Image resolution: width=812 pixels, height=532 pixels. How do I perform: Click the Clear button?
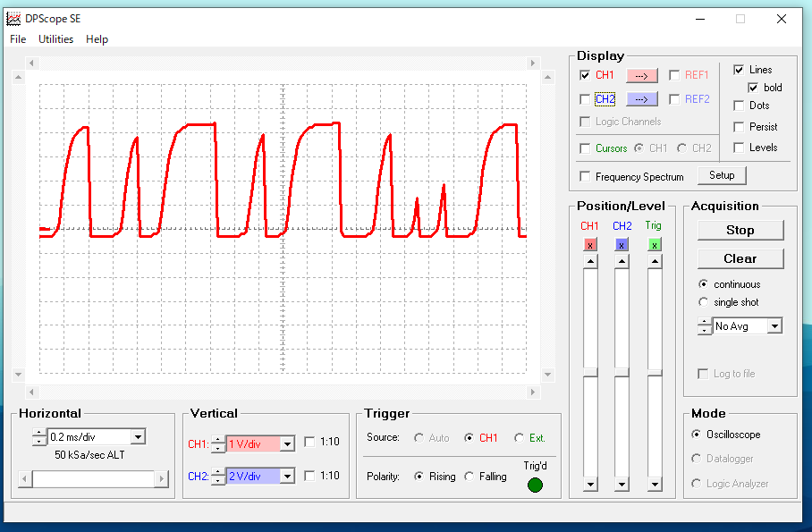(740, 258)
